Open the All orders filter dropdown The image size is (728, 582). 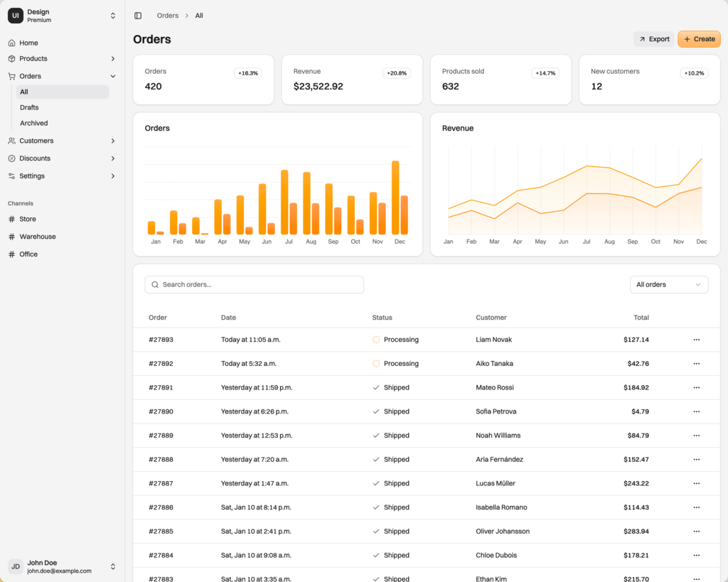[668, 285]
